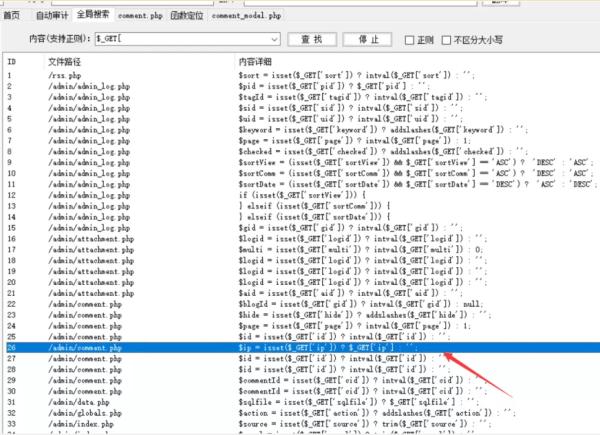Click into the search content input field

tap(180, 40)
